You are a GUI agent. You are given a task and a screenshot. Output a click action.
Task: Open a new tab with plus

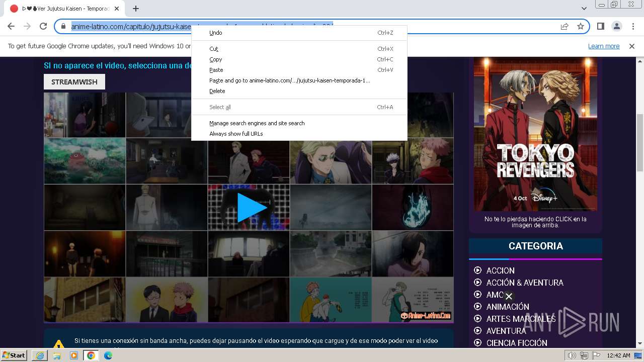(136, 9)
